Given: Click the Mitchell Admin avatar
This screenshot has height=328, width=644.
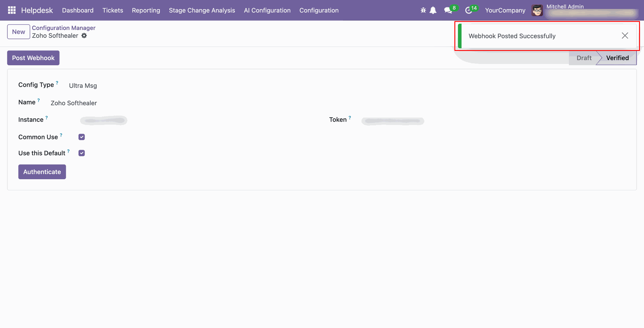Looking at the screenshot, I should 537,10.
